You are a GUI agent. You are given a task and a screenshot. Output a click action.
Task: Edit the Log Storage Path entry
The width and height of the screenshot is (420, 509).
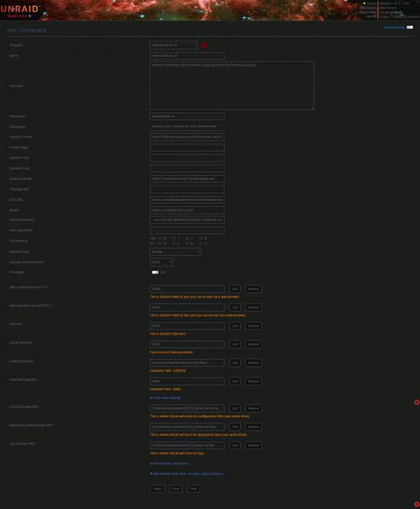pos(235,445)
